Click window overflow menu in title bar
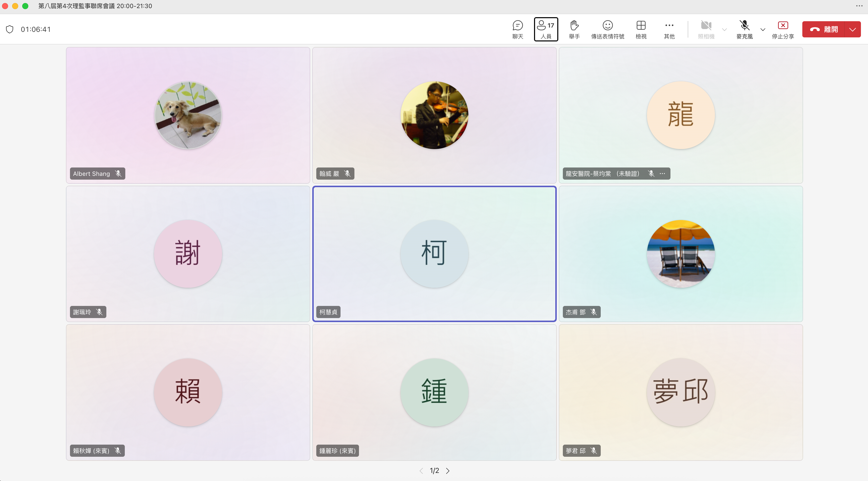 pos(859,6)
